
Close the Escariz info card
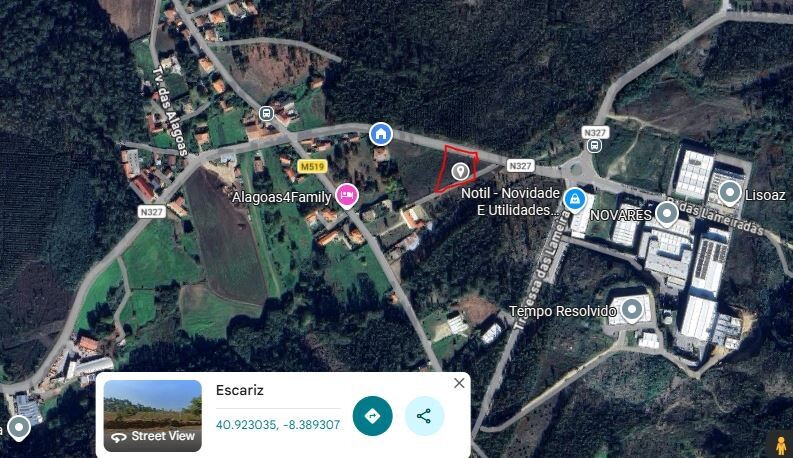point(459,383)
